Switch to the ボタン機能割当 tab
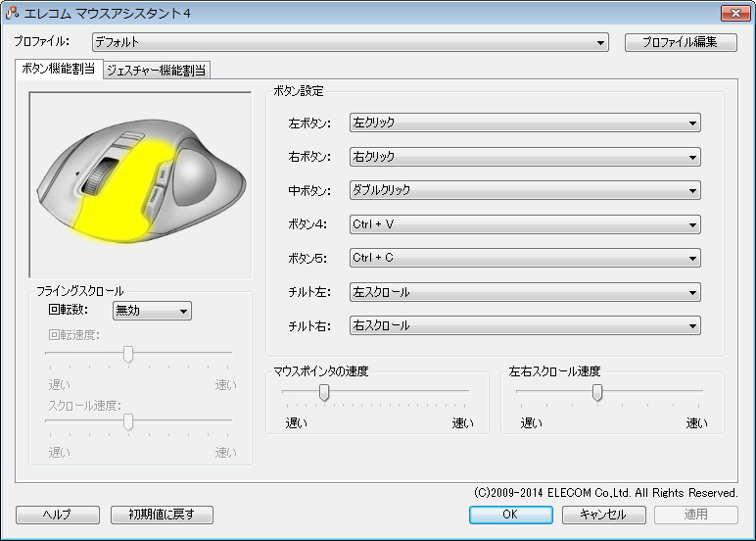This screenshot has width=756, height=541. [x=59, y=69]
